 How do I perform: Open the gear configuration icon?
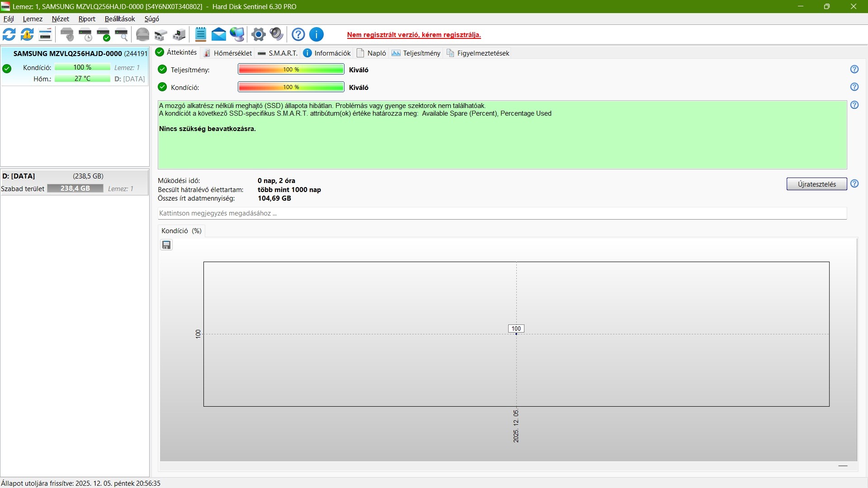259,34
